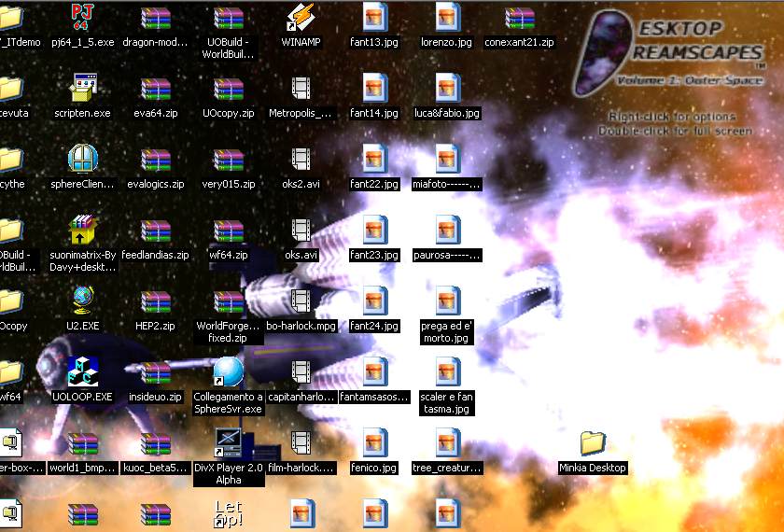Select the bo-harlock.mpg video file

tap(301, 301)
